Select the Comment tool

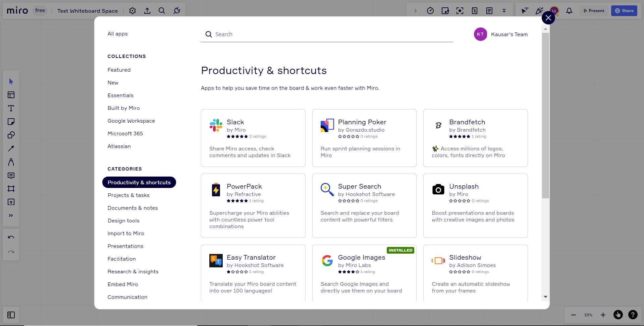pos(11,176)
